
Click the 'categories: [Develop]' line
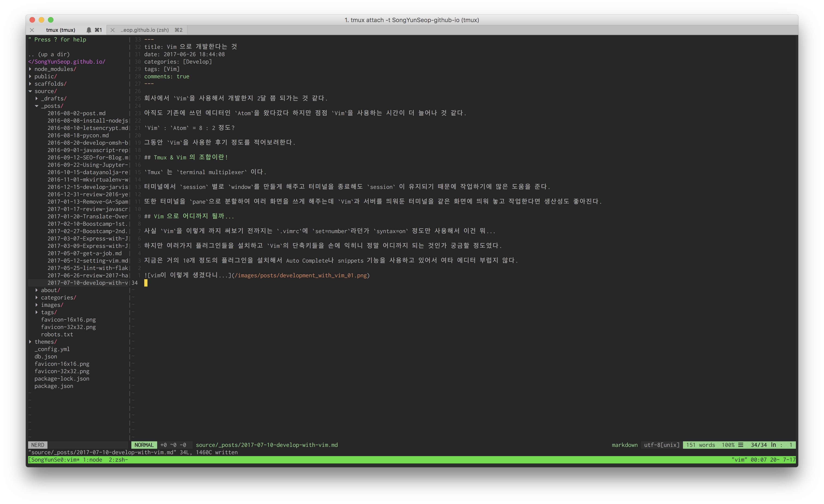[x=178, y=62]
